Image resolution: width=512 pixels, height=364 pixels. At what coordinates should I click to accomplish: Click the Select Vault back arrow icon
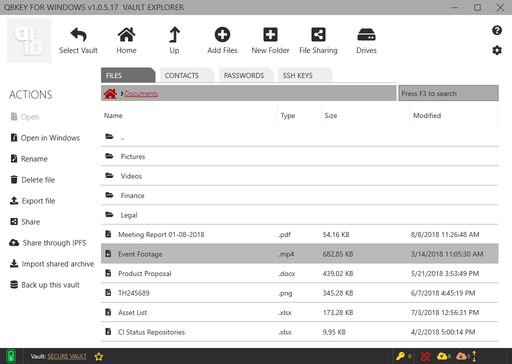(78, 35)
